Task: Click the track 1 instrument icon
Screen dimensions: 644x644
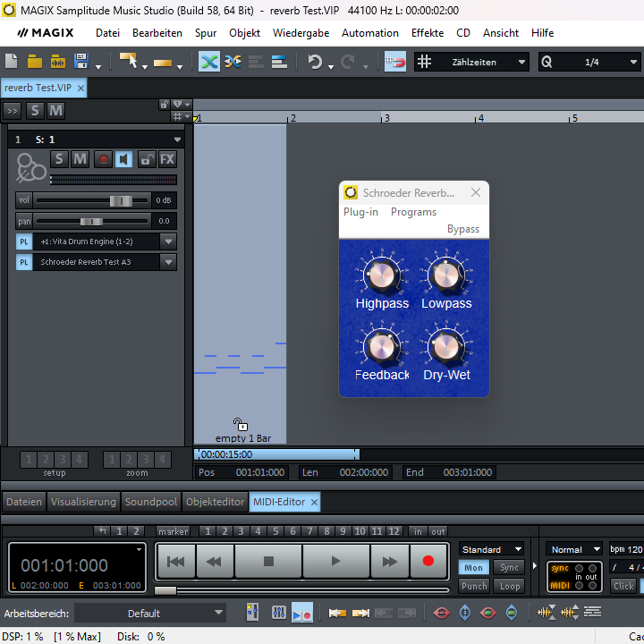Action: tap(31, 167)
